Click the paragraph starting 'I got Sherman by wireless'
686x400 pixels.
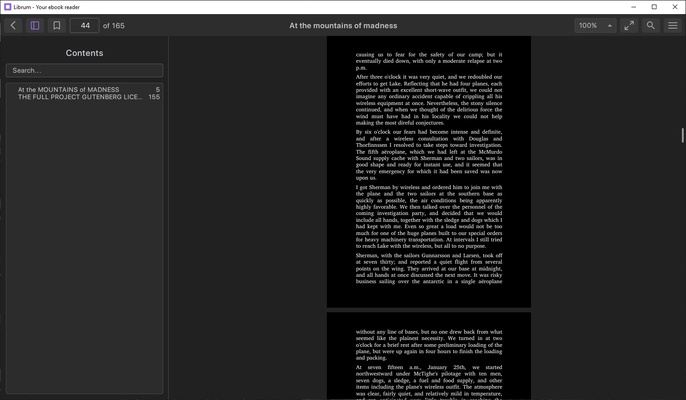[429, 216]
